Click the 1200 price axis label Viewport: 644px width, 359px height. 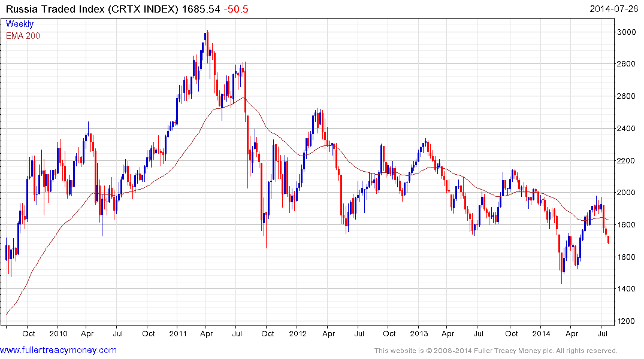click(627, 321)
